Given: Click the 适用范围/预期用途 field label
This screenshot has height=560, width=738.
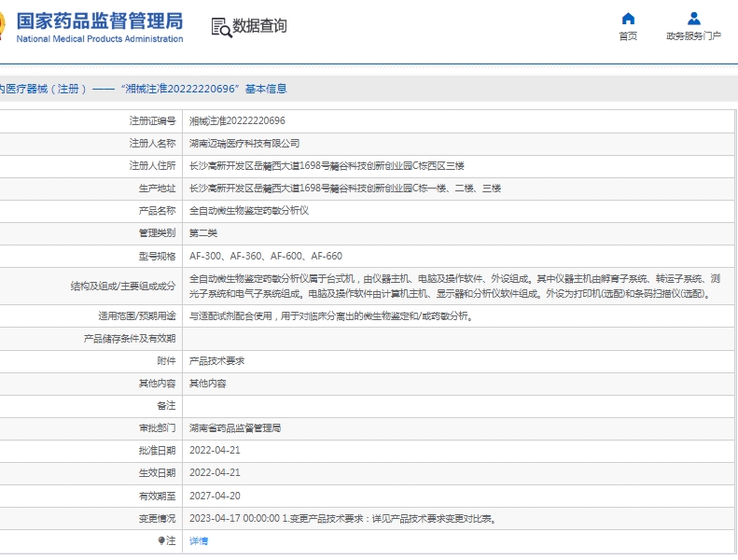Looking at the screenshot, I should tap(137, 316).
